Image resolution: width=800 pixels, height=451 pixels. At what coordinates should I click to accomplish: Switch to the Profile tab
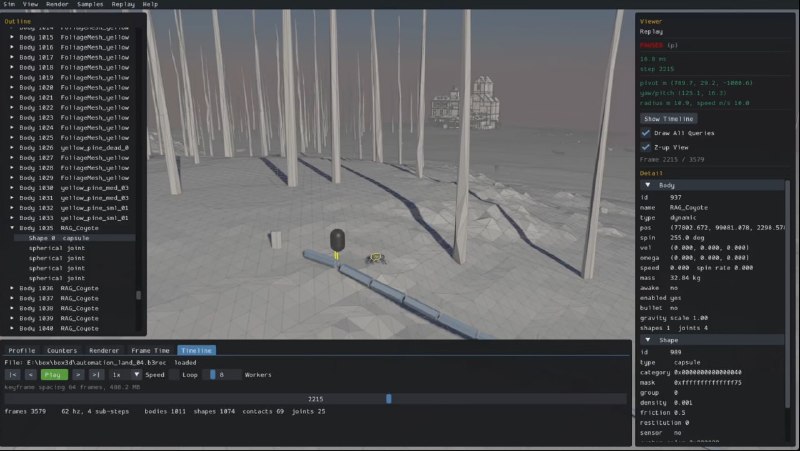22,350
